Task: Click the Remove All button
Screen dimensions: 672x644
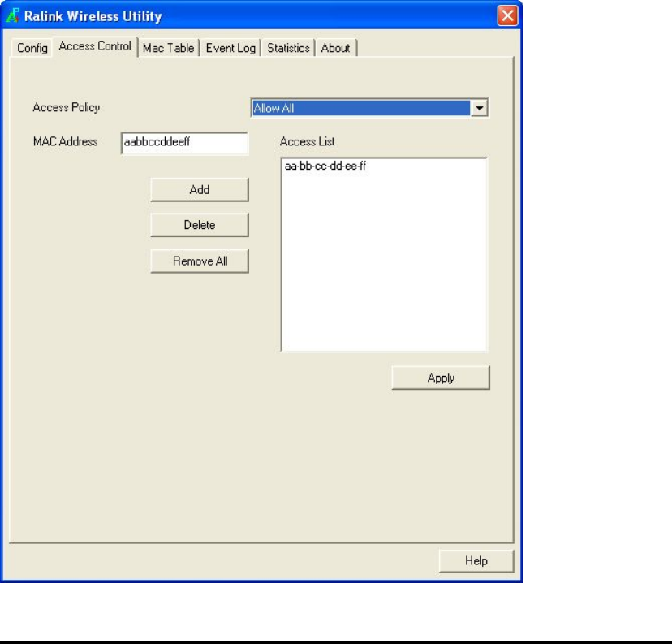Action: pyautogui.click(x=200, y=261)
